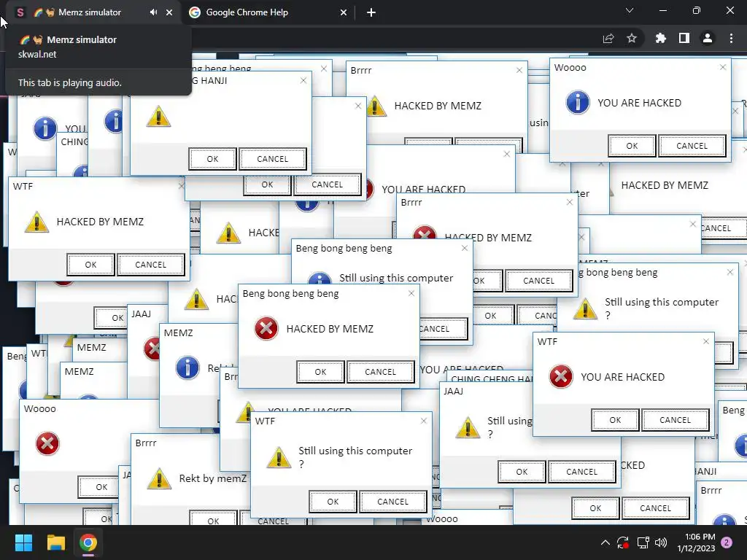Click the error icon in WTF YOU ARE HACKED dialog
This screenshot has height=560, width=747.
pyautogui.click(x=561, y=377)
